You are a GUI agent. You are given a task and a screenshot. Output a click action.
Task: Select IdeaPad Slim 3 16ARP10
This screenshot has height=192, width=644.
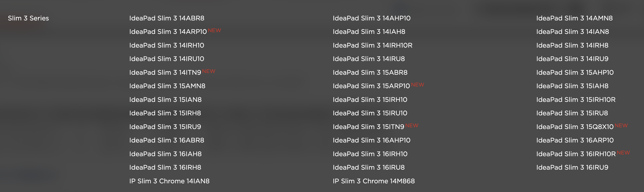(575, 141)
